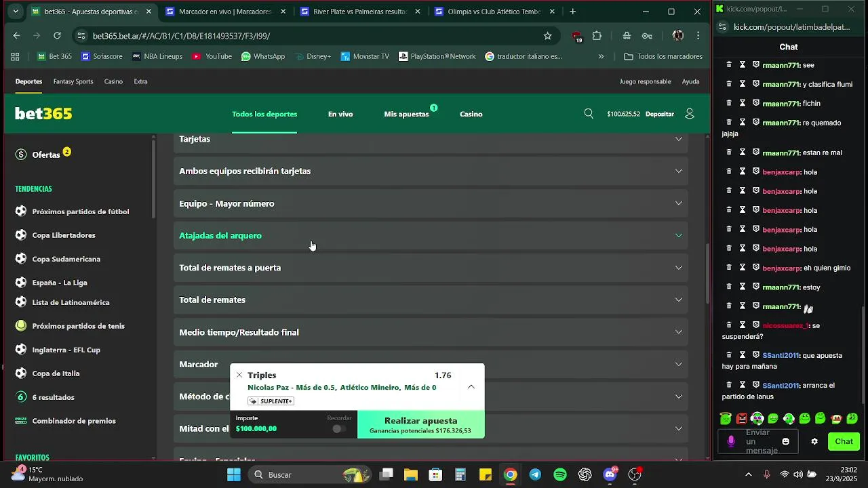Click the Ofertas dollar icon in the sidebar
The height and width of the screenshot is (488, 868).
21,155
